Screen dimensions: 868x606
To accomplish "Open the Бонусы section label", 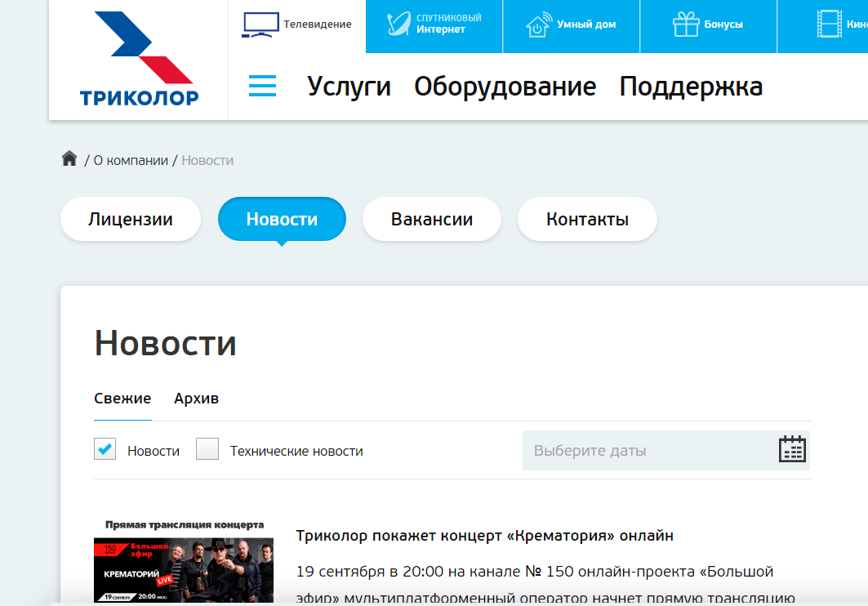I will 723,25.
